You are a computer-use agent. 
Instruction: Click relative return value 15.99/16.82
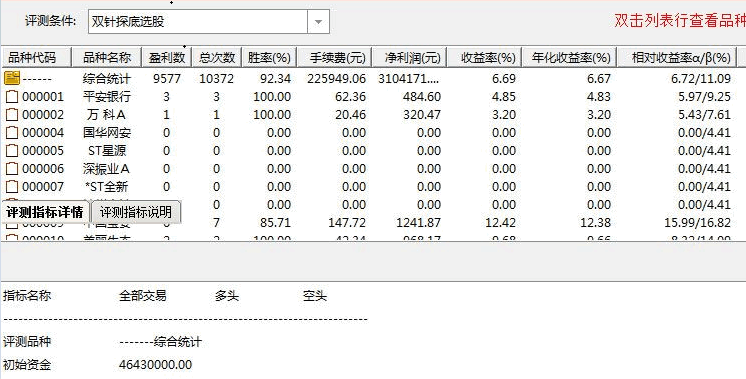coord(697,223)
